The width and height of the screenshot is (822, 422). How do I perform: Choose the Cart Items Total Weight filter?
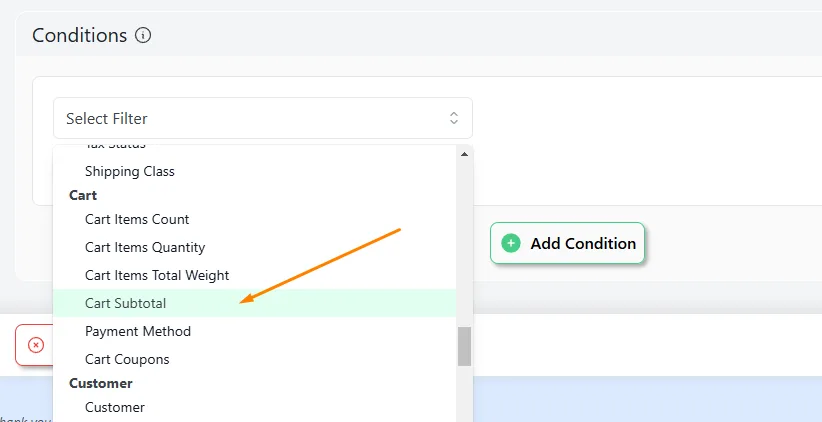pyautogui.click(x=254, y=275)
